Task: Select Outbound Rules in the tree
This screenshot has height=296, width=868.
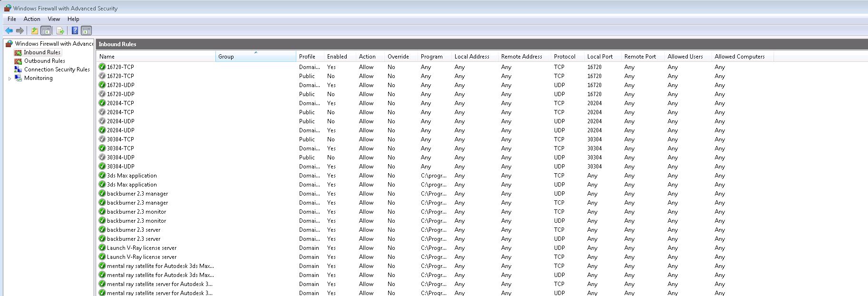Action: tap(45, 61)
